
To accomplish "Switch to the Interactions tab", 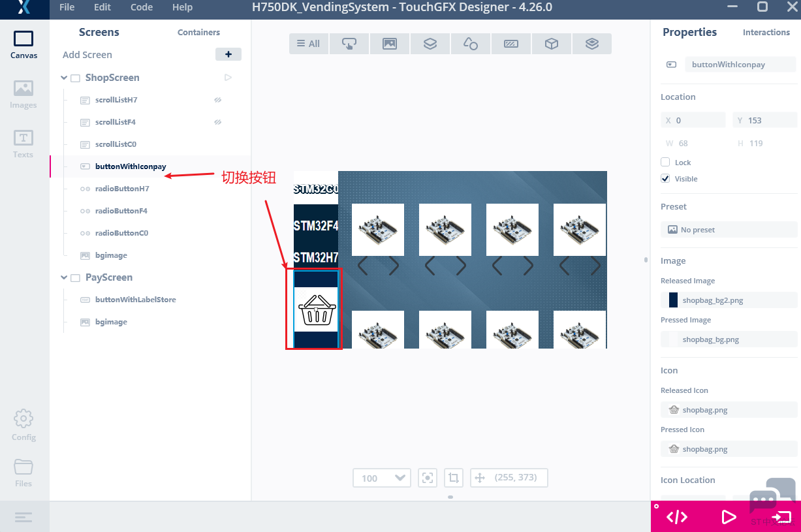I will (766, 32).
